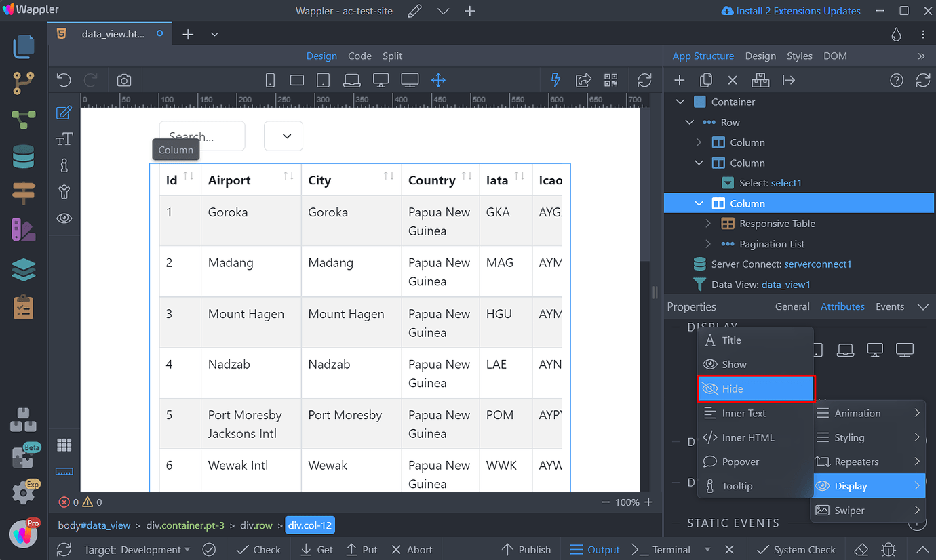Open the Routing signpost icon in sidebar
Image resolution: width=936 pixels, height=560 pixels.
coord(24,194)
